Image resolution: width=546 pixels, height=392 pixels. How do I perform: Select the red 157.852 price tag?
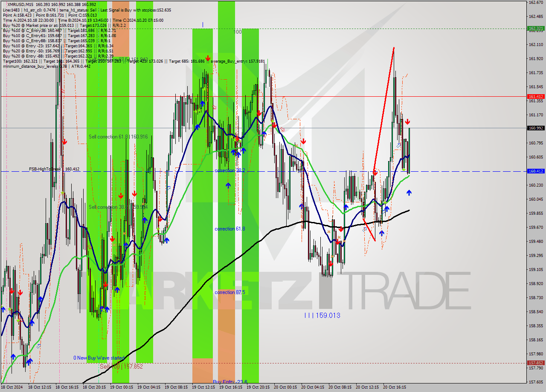coord(536,363)
